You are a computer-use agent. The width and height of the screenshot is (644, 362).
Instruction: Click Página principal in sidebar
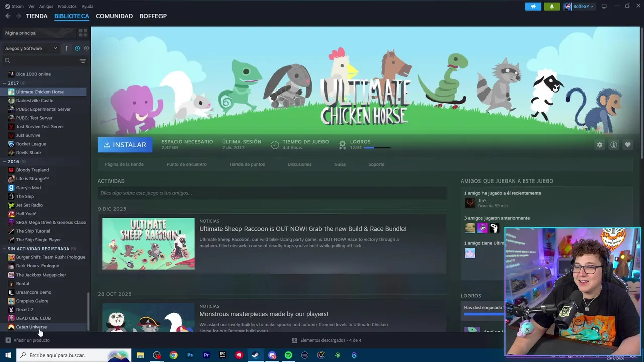pyautogui.click(x=20, y=33)
